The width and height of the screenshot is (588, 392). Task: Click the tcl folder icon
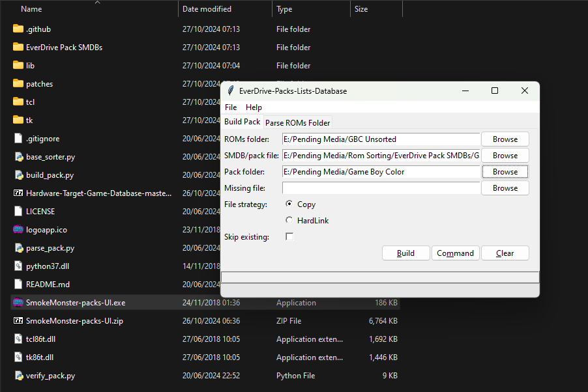tap(18, 102)
